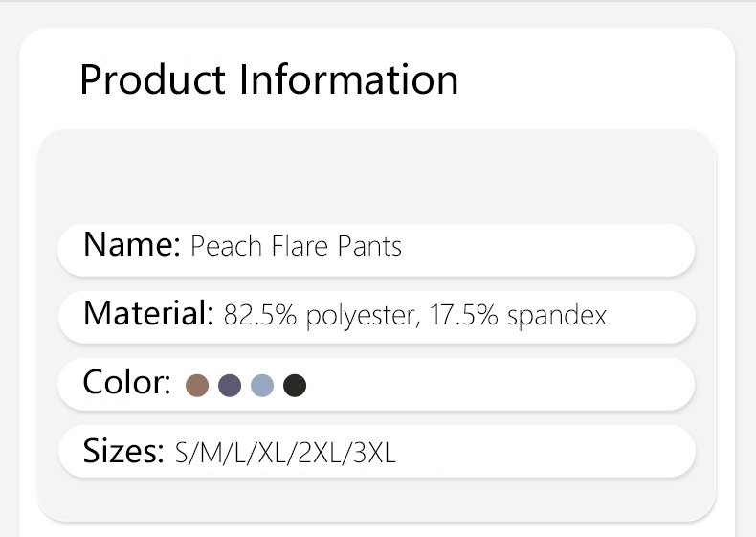Click the "Color:" label
Screen dimensions: 756x537
pyautogui.click(x=126, y=383)
